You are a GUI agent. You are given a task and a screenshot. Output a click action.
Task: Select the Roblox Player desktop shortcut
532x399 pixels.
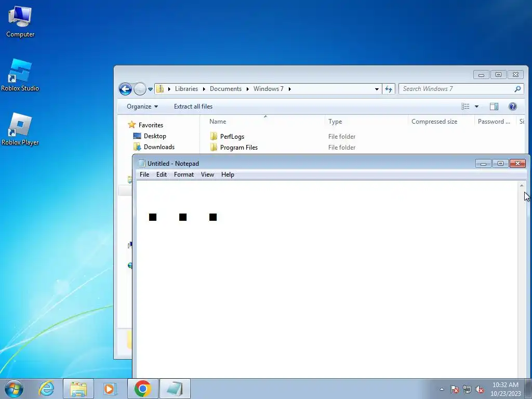(20, 129)
